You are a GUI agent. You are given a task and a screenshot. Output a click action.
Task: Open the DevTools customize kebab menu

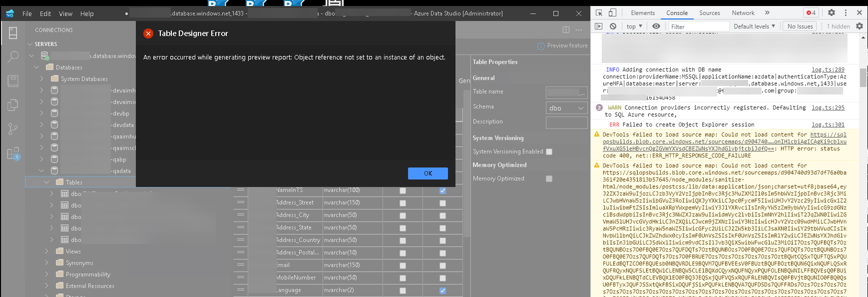tap(846, 13)
